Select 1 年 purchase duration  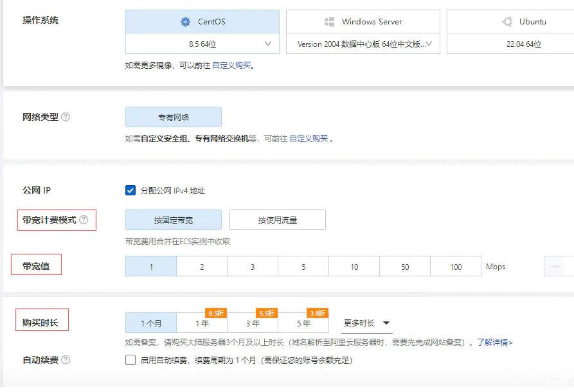pyautogui.click(x=202, y=323)
